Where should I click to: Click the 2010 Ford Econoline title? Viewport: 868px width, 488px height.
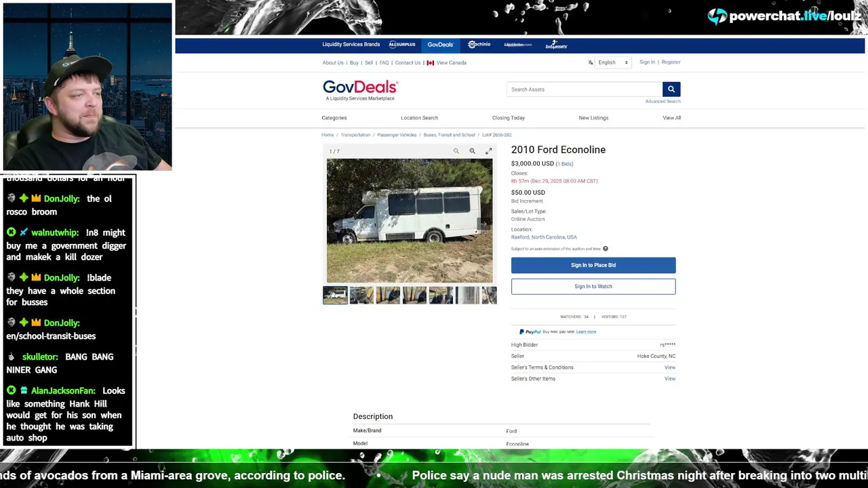pyautogui.click(x=558, y=150)
